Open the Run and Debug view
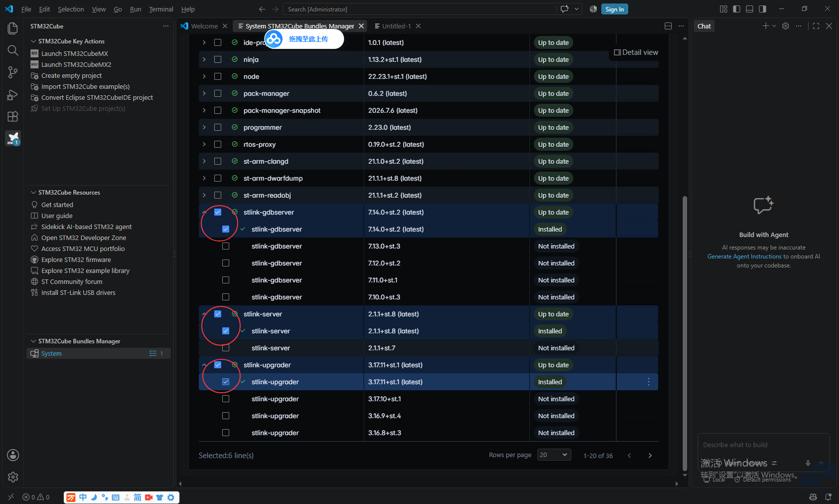The width and height of the screenshot is (839, 504). [x=13, y=94]
